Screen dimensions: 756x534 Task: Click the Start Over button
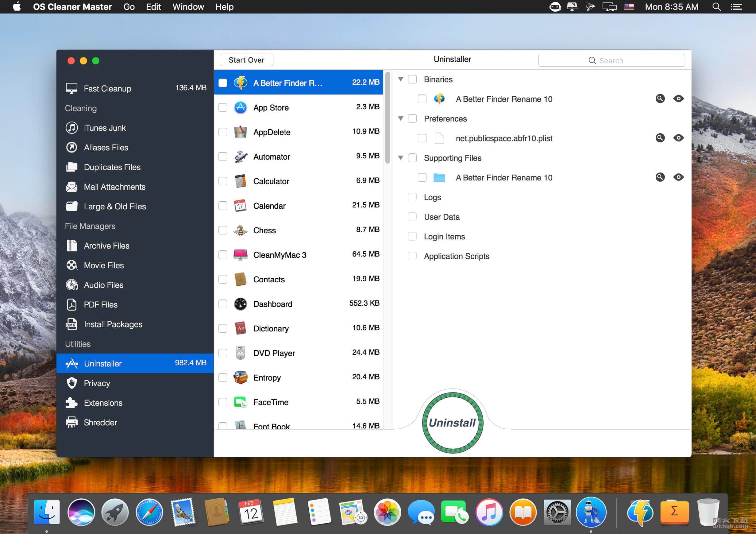246,60
